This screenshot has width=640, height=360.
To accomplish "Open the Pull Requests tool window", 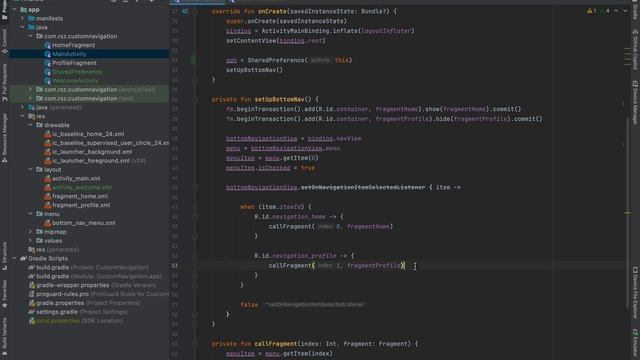I will point(4,82).
